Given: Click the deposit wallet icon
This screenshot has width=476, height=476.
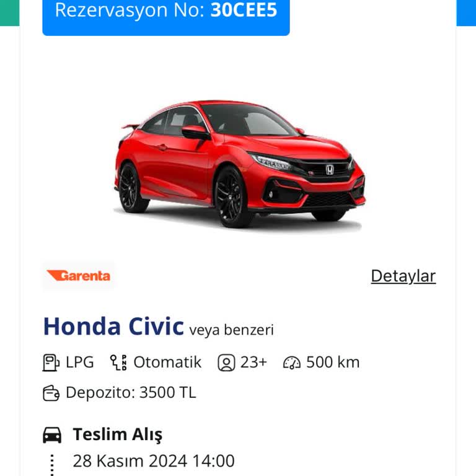Looking at the screenshot, I should [x=51, y=393].
